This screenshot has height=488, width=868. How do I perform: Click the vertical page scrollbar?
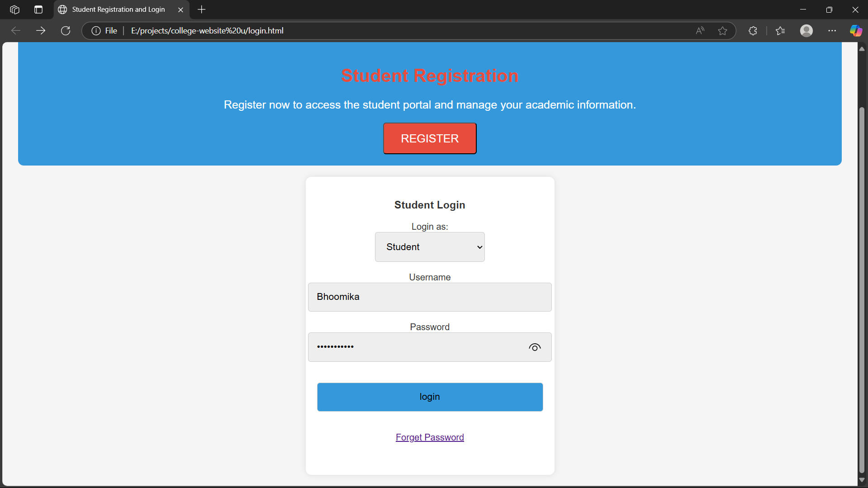click(x=862, y=289)
